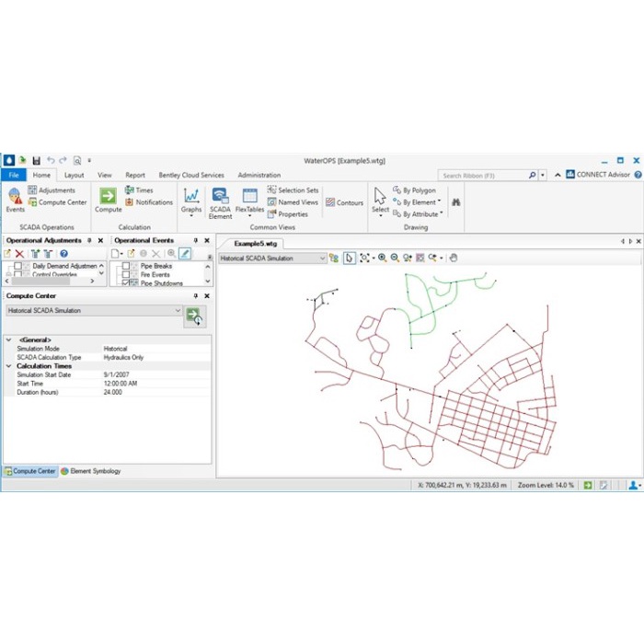The image size is (644, 644).
Task: Switch to the Layout ribbon tab
Action: pos(74,175)
